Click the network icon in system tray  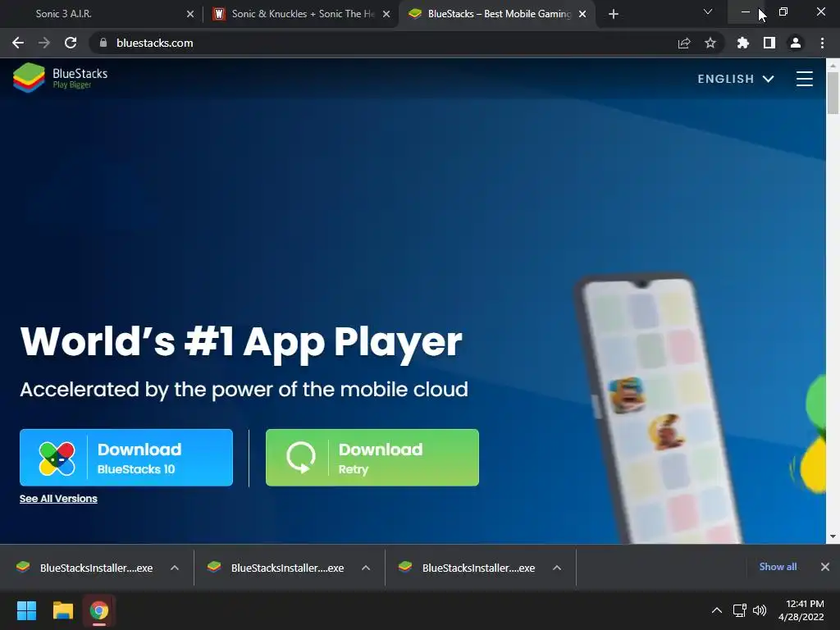pos(740,610)
